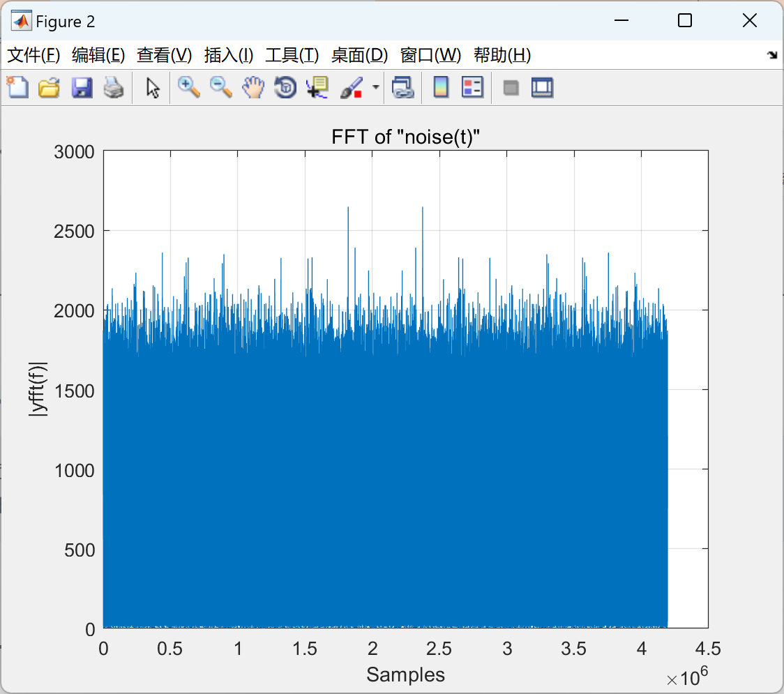This screenshot has width=784, height=694.
Task: Insert a colorbar using the toolbar icon
Action: click(x=441, y=87)
